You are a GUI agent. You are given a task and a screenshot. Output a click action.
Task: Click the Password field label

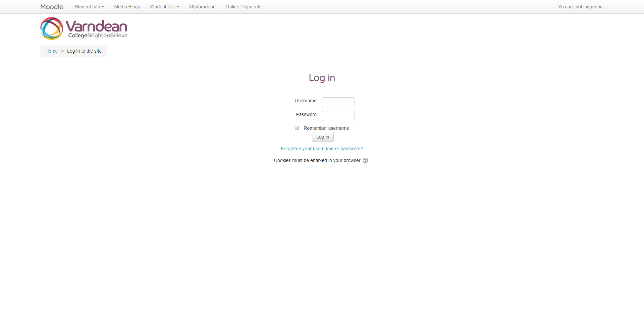[306, 114]
